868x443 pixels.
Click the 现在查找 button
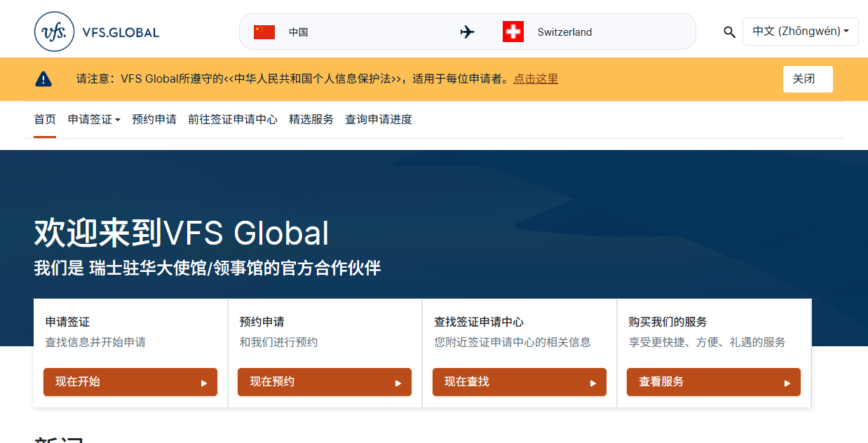pos(520,382)
